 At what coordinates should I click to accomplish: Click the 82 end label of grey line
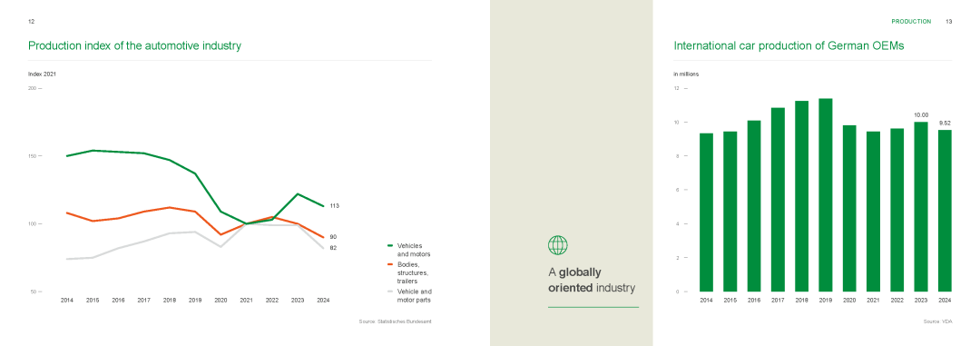[x=333, y=249]
